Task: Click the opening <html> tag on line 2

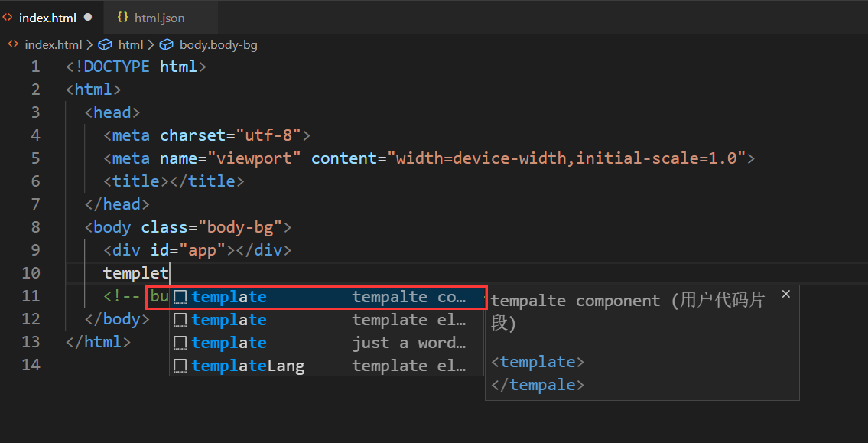Action: (93, 90)
